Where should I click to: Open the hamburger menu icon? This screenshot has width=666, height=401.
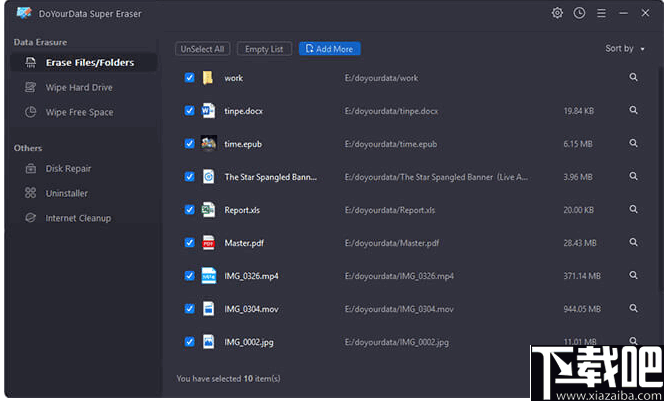click(x=601, y=14)
